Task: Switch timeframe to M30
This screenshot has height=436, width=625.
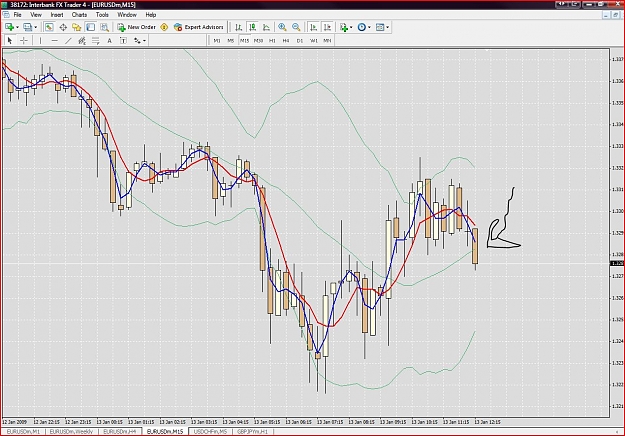Action: (258, 41)
